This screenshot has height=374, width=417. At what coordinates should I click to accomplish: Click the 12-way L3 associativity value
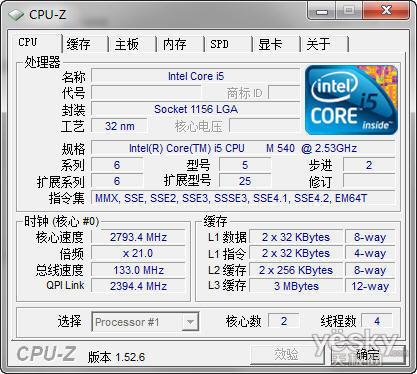tap(370, 286)
